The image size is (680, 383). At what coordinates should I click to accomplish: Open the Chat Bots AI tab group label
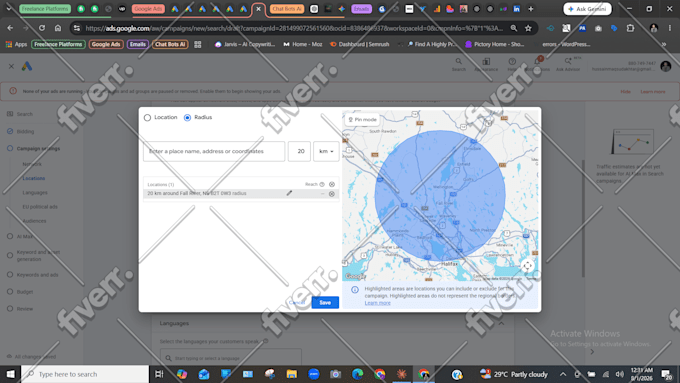pyautogui.click(x=287, y=9)
